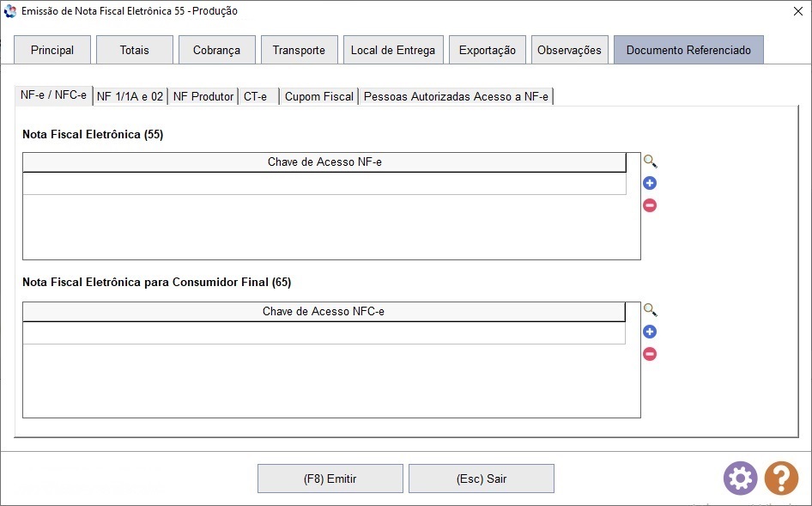Remove NF-e access key with red minus
The width and height of the screenshot is (812, 506).
point(650,205)
